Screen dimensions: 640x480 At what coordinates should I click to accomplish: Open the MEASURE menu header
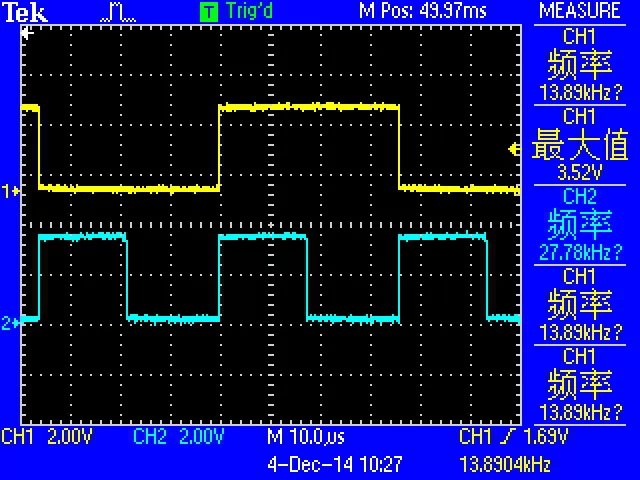pyautogui.click(x=580, y=11)
